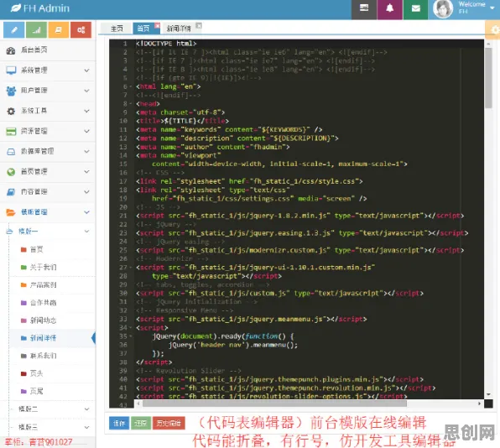The width and height of the screenshot is (500, 448).
Task: Click the FH Admin leaf logo
Action: (x=16, y=8)
